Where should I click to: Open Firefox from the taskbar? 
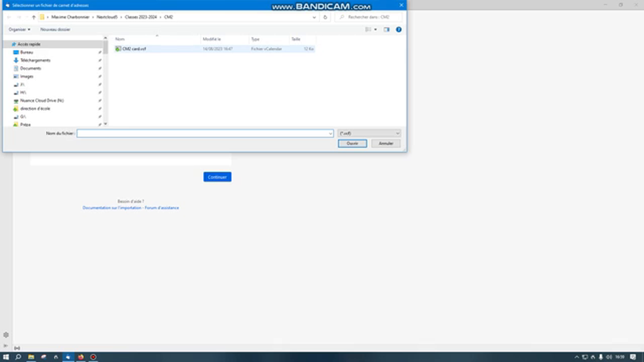click(80, 357)
